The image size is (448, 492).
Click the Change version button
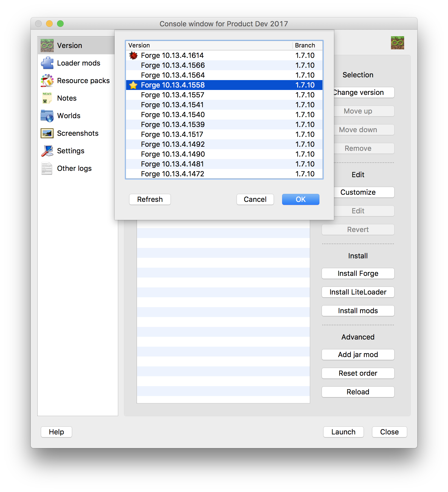pos(364,92)
